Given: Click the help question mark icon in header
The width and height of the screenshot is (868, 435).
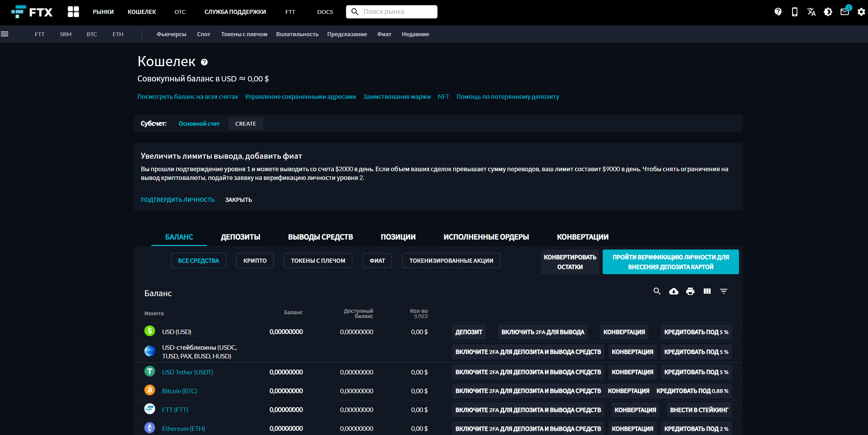Looking at the screenshot, I should point(778,12).
